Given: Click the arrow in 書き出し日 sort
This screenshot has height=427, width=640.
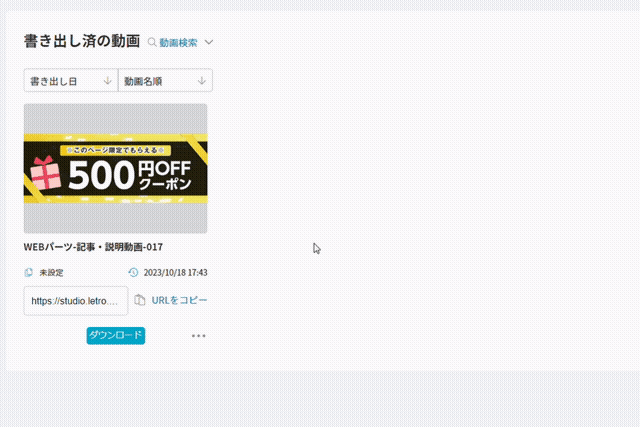Looking at the screenshot, I should [107, 81].
